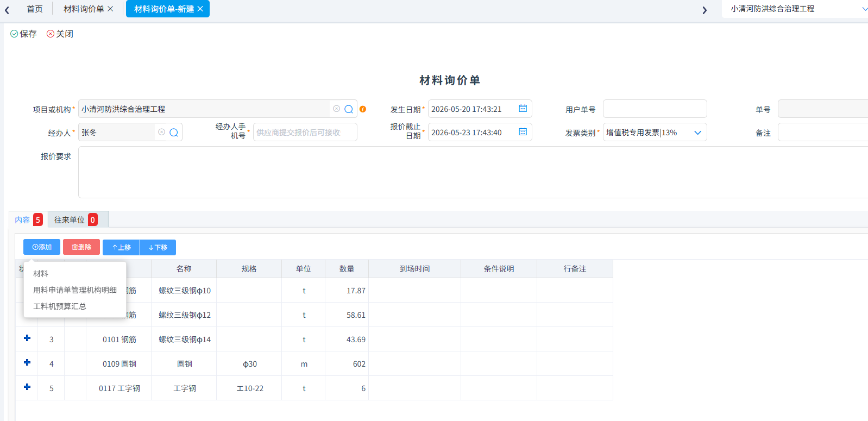This screenshot has width=868, height=421.
Task: Choose 用料申请单管理机构明细 from the menu
Action: [75, 290]
